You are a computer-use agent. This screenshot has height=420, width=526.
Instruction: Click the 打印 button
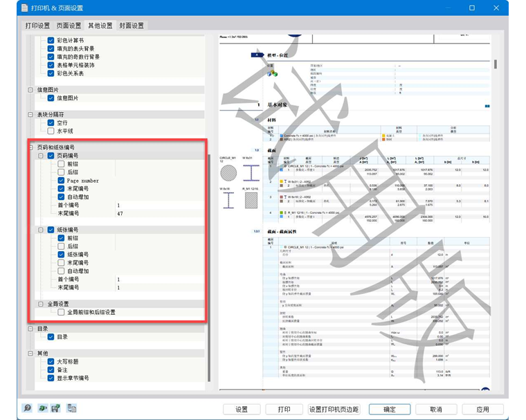tap(284, 409)
